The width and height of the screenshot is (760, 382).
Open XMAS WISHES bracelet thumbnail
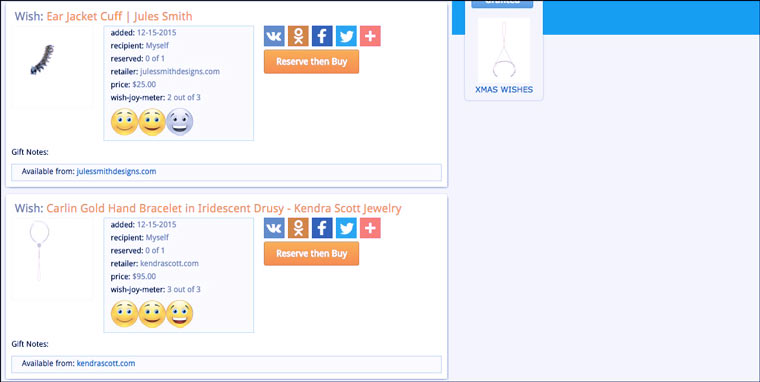click(x=504, y=50)
